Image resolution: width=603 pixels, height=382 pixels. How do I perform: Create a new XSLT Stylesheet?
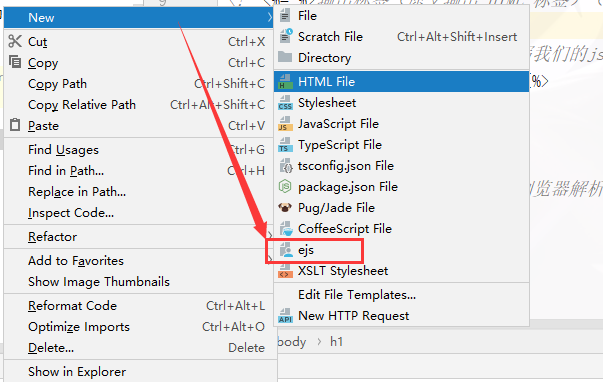(x=401, y=271)
